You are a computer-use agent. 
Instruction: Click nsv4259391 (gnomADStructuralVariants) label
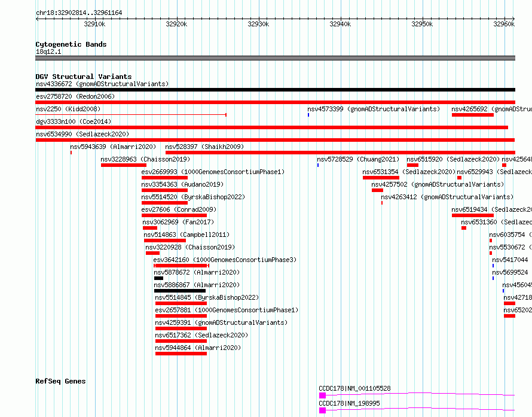pyautogui.click(x=221, y=322)
